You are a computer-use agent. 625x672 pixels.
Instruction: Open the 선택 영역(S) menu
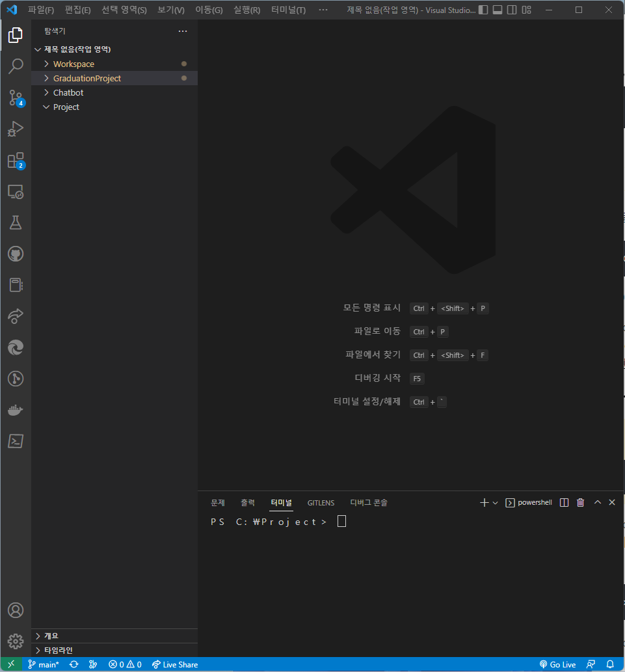point(124,10)
